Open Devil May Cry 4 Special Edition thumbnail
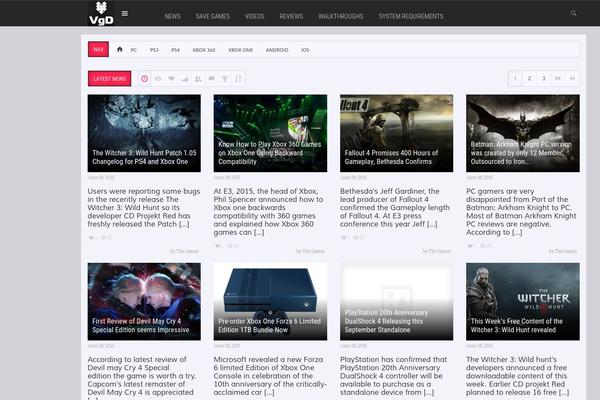 tap(144, 302)
